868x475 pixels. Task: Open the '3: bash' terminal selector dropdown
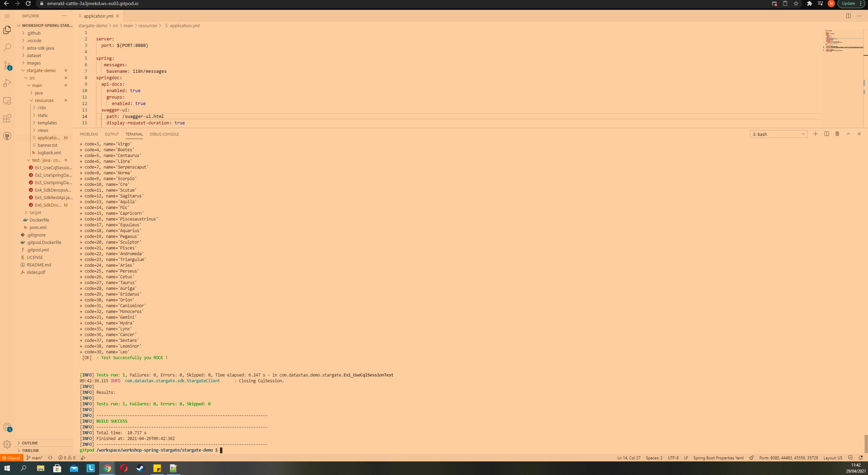(x=778, y=134)
